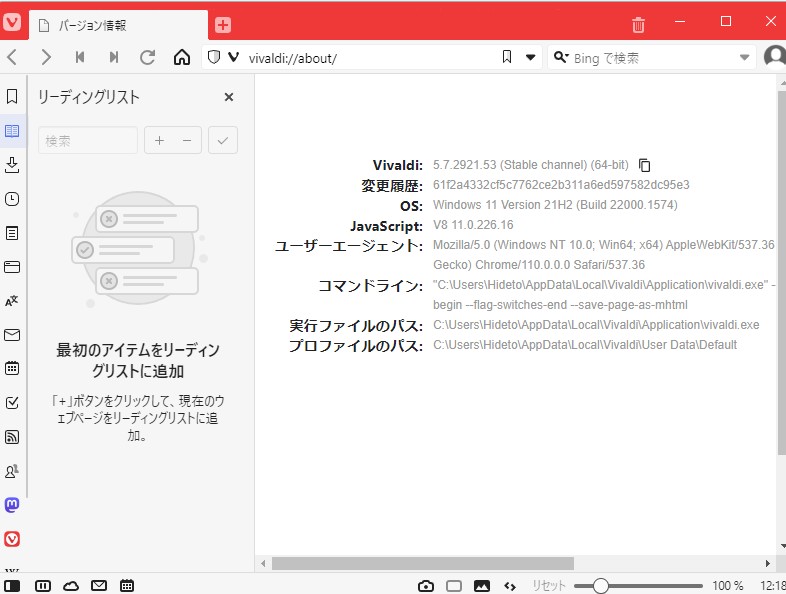Open mail status in status bar
The width and height of the screenshot is (786, 594).
[99, 585]
